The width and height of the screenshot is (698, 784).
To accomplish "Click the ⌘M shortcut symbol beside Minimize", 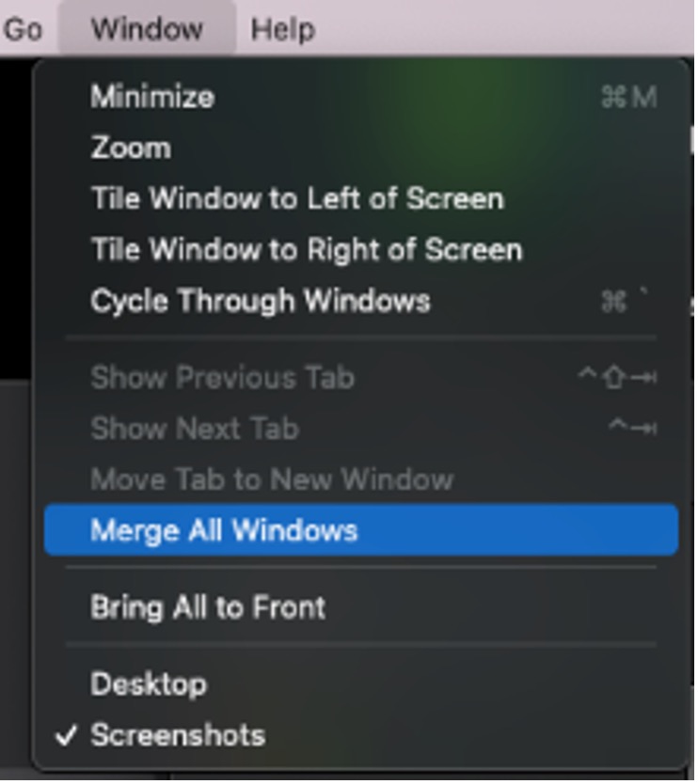I will point(628,97).
